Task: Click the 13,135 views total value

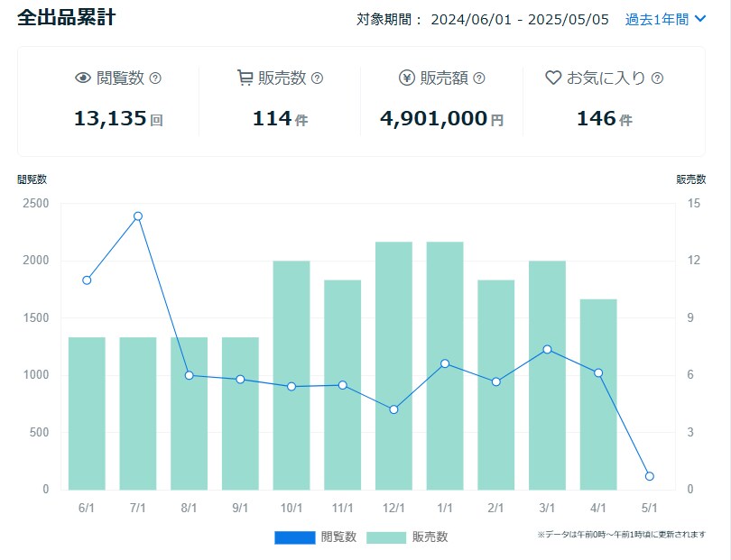Action: [x=110, y=118]
